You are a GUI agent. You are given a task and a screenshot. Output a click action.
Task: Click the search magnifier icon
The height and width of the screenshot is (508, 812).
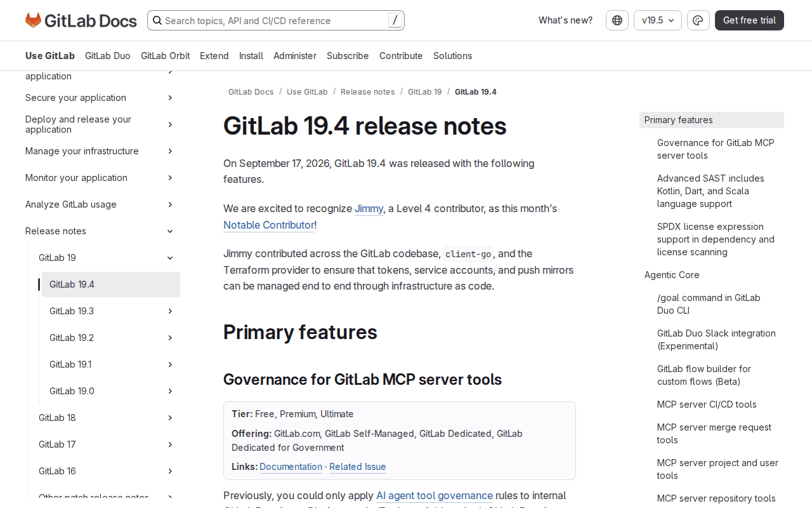click(157, 20)
